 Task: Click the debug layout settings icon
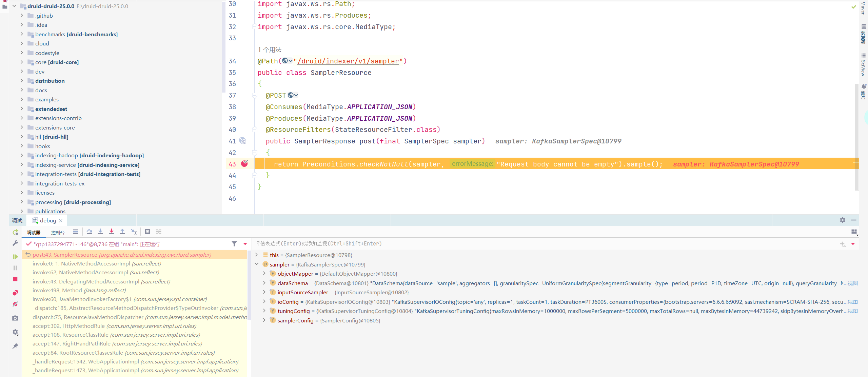pyautogui.click(x=854, y=232)
